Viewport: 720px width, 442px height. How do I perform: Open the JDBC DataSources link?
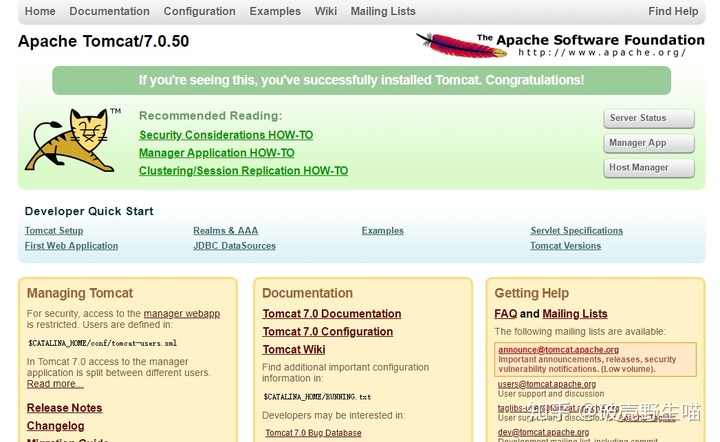234,246
